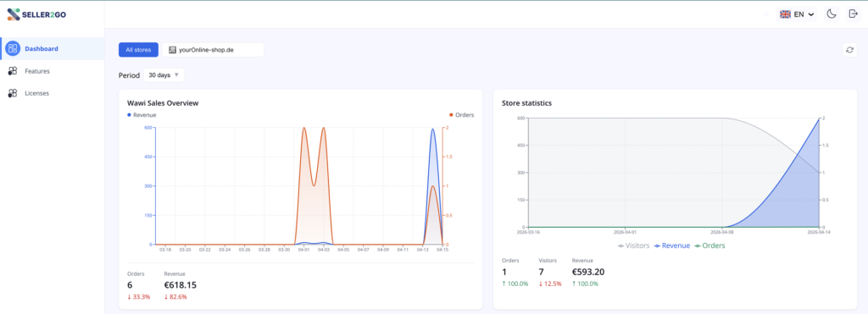This screenshot has width=868, height=314.
Task: Click the 33.3% orders decrease indicator
Action: tap(139, 297)
